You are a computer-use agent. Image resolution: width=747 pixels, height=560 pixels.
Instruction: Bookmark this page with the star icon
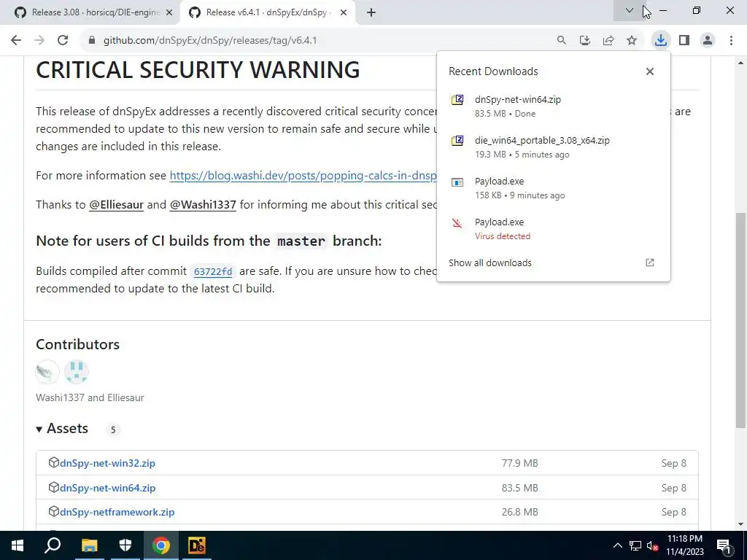[x=632, y=40]
